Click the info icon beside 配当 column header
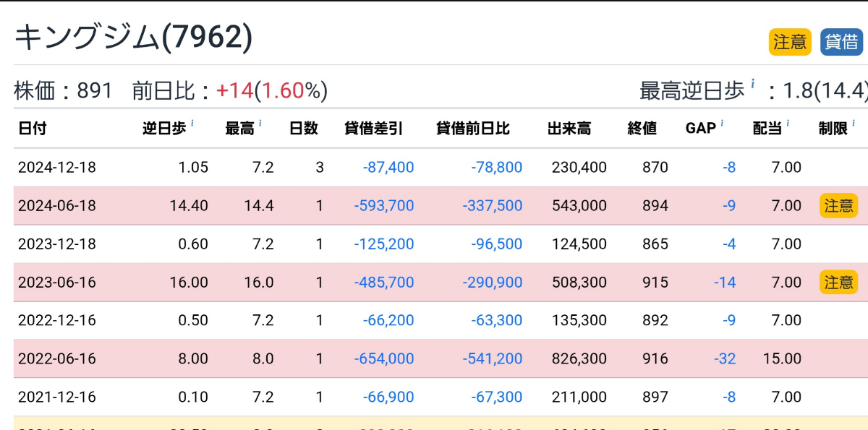This screenshot has width=868, height=430. coord(788,124)
